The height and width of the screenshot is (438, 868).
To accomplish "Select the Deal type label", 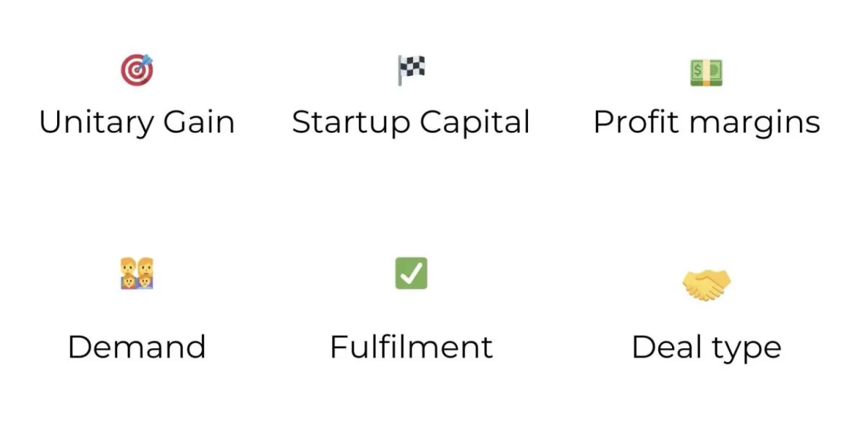I will [x=707, y=348].
